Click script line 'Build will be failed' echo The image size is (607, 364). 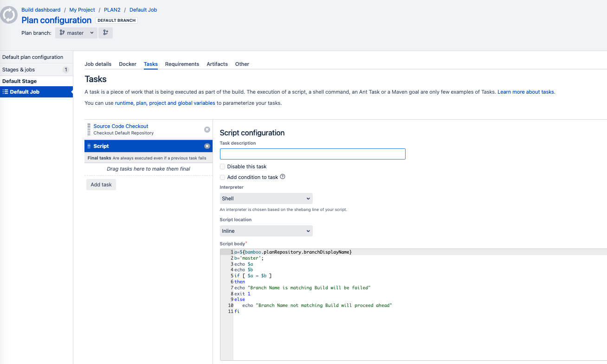[x=302, y=287]
